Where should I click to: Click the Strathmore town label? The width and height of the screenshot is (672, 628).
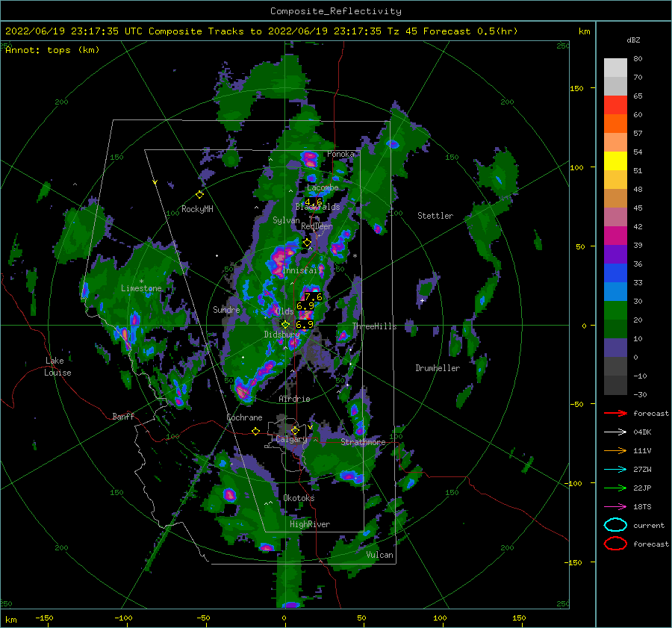(363, 442)
